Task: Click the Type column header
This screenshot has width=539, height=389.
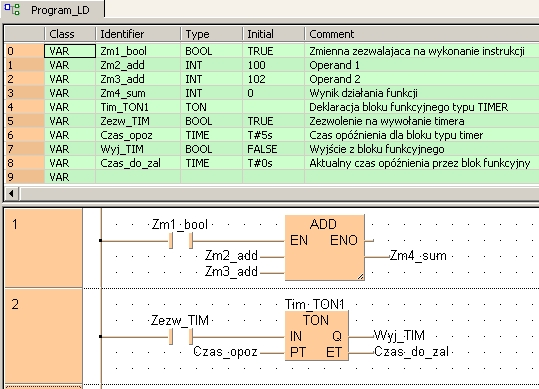Action: pos(211,34)
